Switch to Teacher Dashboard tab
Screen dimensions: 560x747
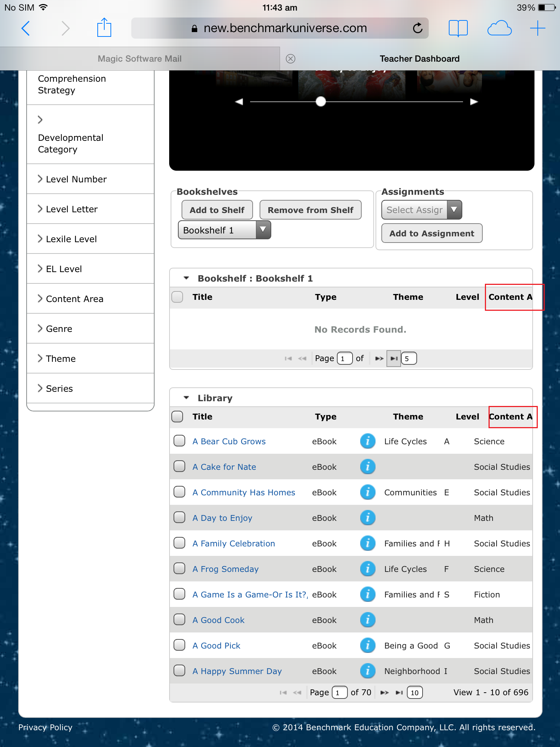pyautogui.click(x=420, y=59)
